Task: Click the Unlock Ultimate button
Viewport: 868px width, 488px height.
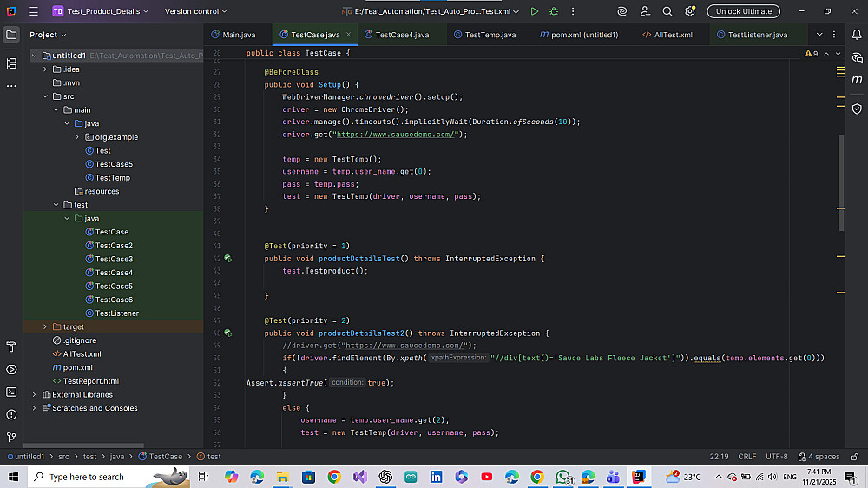Action: (x=743, y=11)
